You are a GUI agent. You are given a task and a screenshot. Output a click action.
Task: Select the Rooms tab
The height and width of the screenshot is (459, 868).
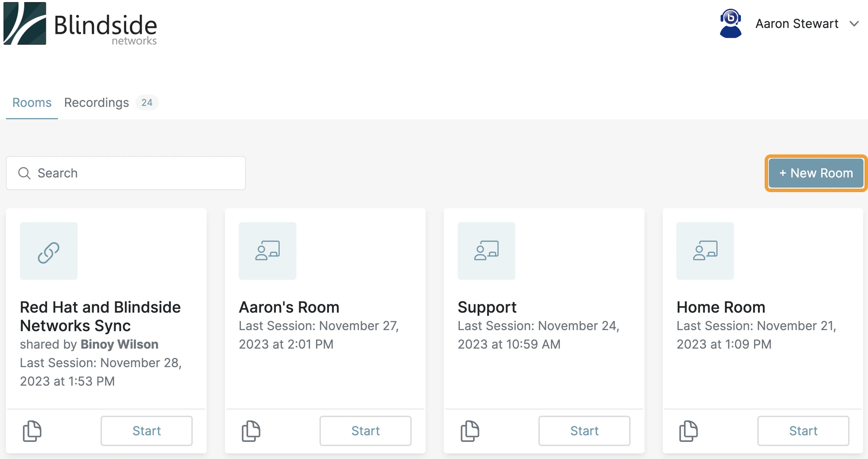31,102
